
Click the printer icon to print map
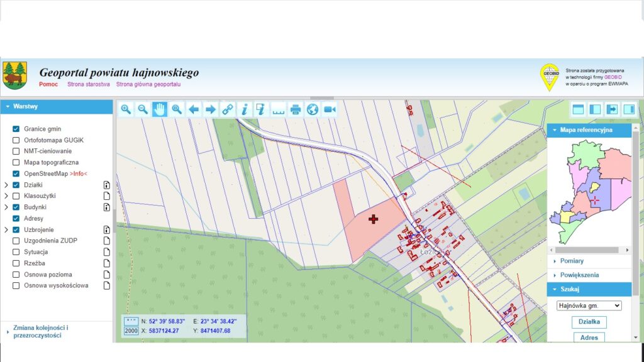296,109
